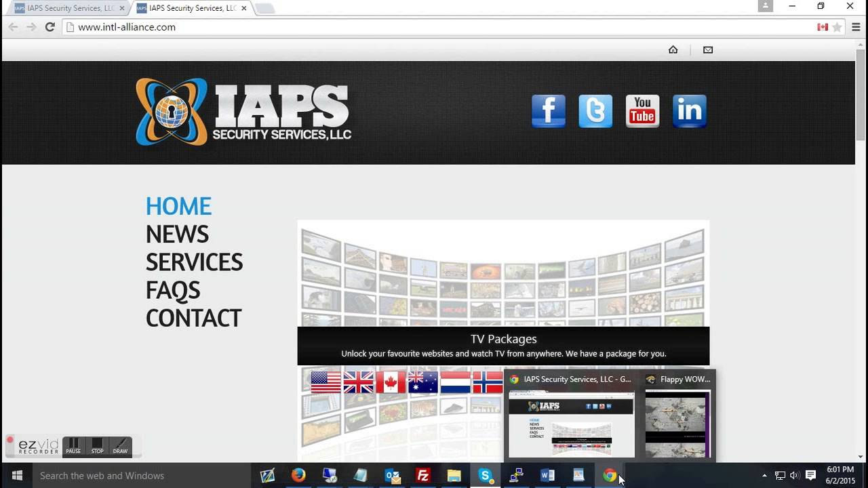Open Outlook from the taskbar
The height and width of the screenshot is (488, 868).
[393, 476]
